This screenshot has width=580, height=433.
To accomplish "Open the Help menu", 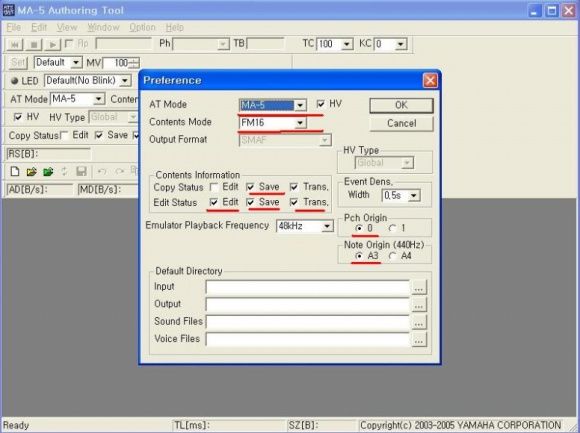I will [x=175, y=27].
